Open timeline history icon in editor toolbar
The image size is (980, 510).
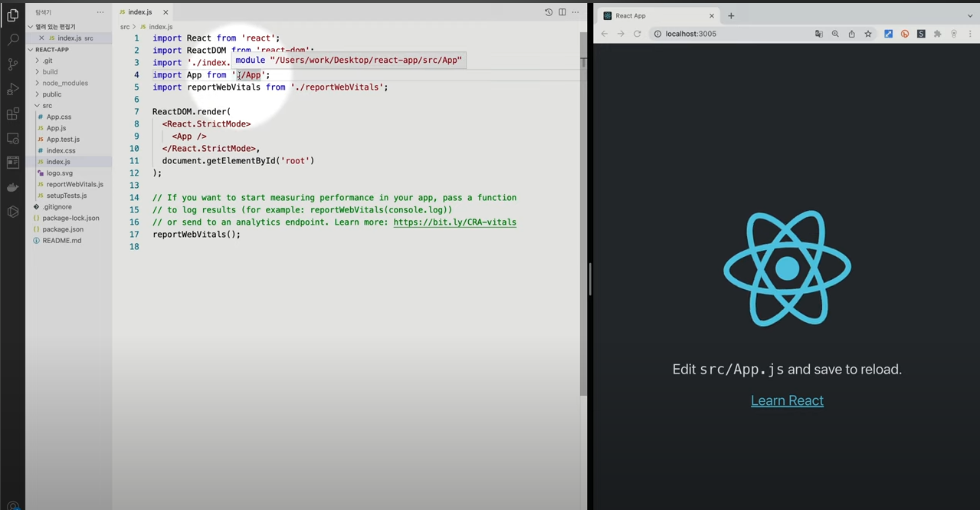549,12
